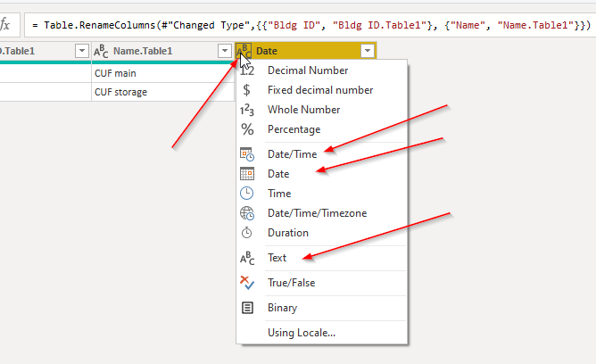The width and height of the screenshot is (596, 364).
Task: Choose Percentage data type
Action: (322, 129)
